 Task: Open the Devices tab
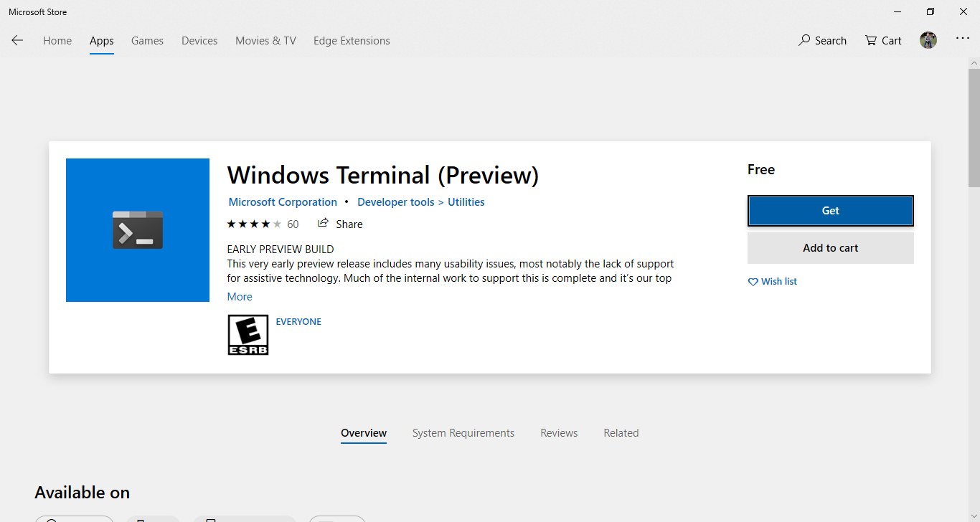tap(199, 41)
